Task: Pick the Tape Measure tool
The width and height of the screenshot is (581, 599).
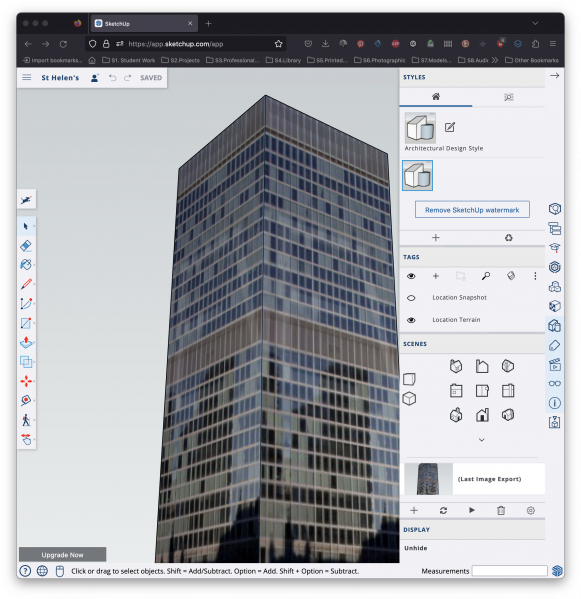Action: coord(26,400)
